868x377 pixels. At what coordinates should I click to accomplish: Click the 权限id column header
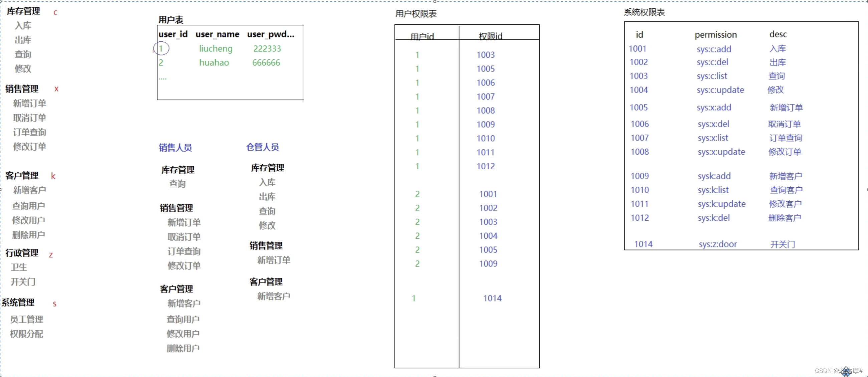click(490, 36)
